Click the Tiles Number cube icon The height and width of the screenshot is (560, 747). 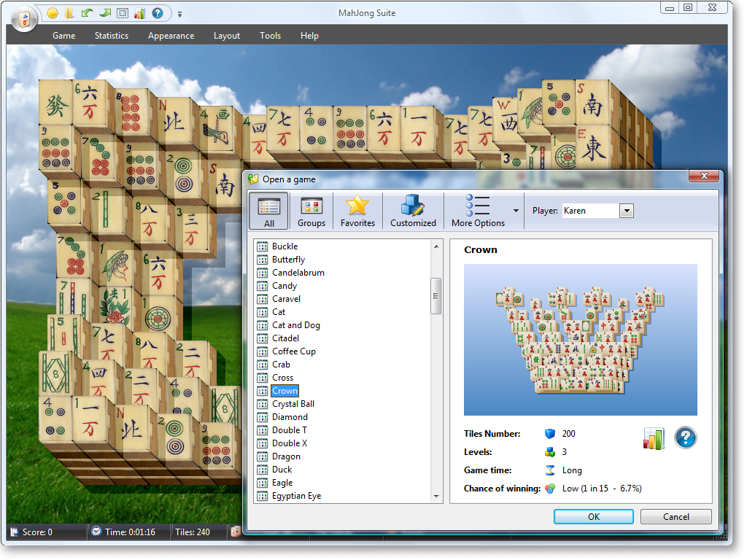(x=550, y=434)
